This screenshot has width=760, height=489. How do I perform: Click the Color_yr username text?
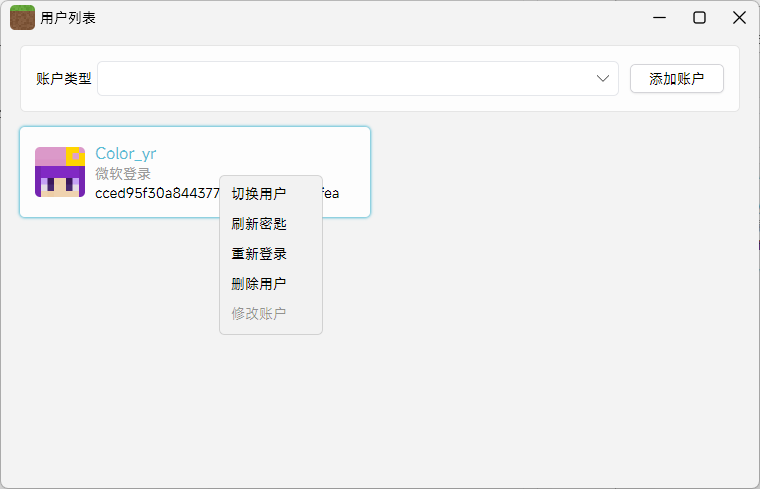[x=125, y=153]
